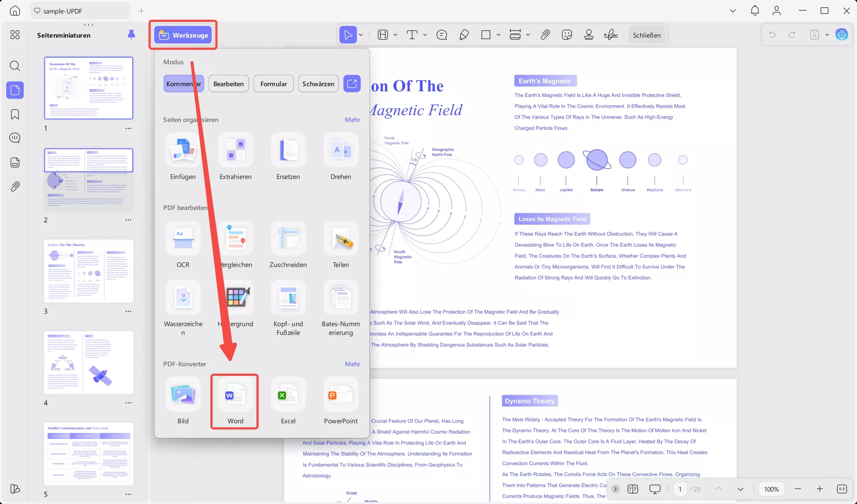Image resolution: width=857 pixels, height=504 pixels.
Task: Activate Formular mode
Action: [x=273, y=83]
